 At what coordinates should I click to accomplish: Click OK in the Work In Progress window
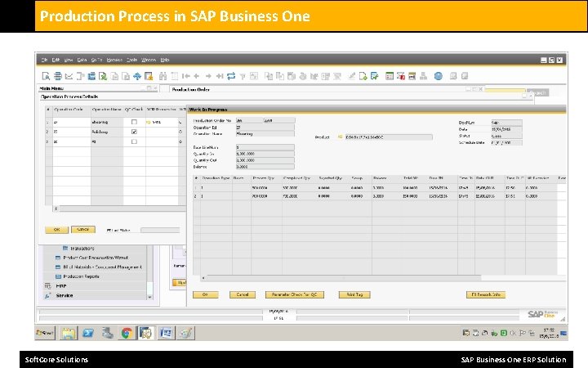[x=206, y=294]
